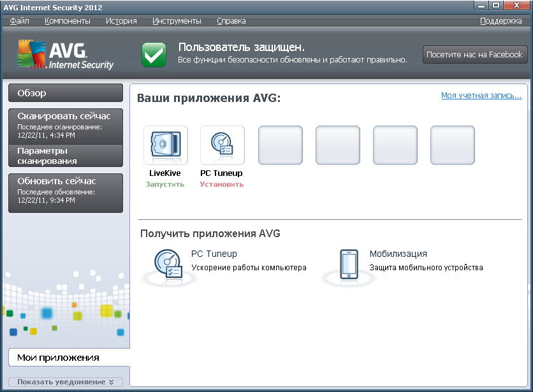
Task: Open the Моя учетная запись link
Action: (x=481, y=96)
